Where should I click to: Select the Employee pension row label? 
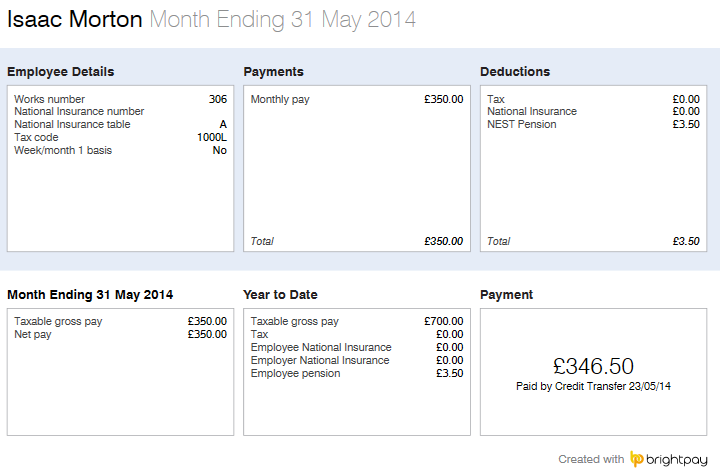tap(295, 373)
